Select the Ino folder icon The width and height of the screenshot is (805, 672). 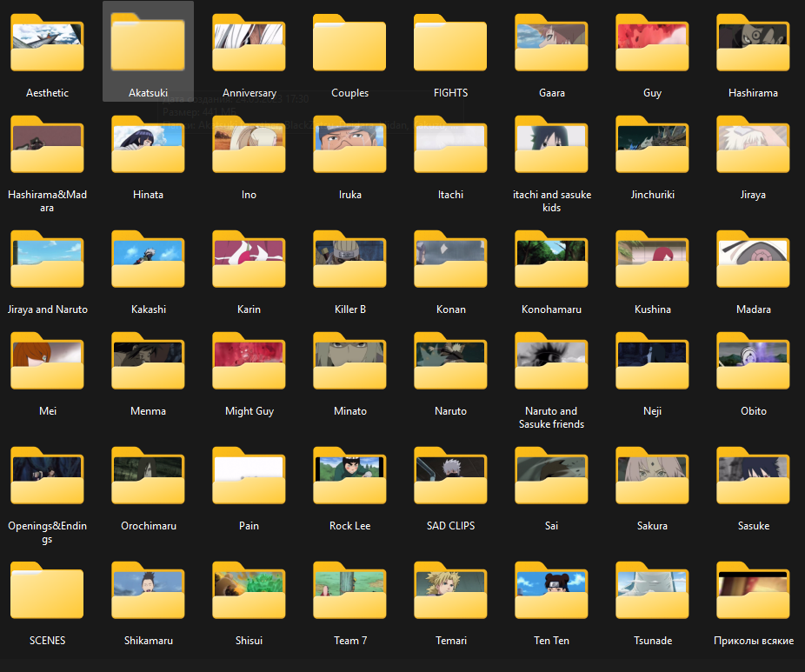click(x=249, y=144)
